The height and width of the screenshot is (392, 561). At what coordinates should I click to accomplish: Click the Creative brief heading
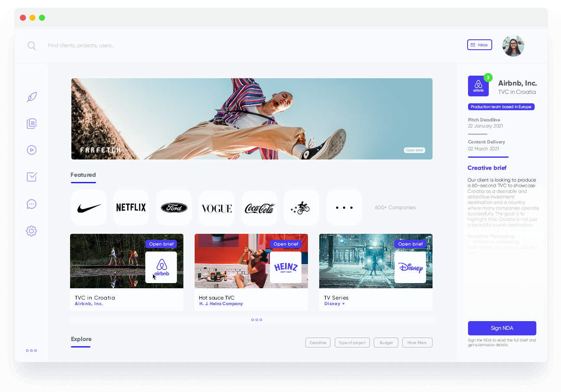487,168
